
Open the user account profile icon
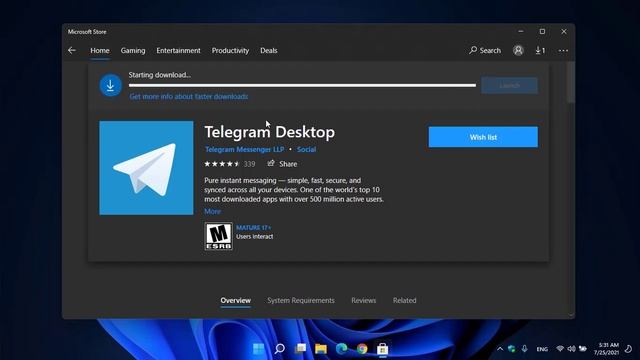(518, 50)
